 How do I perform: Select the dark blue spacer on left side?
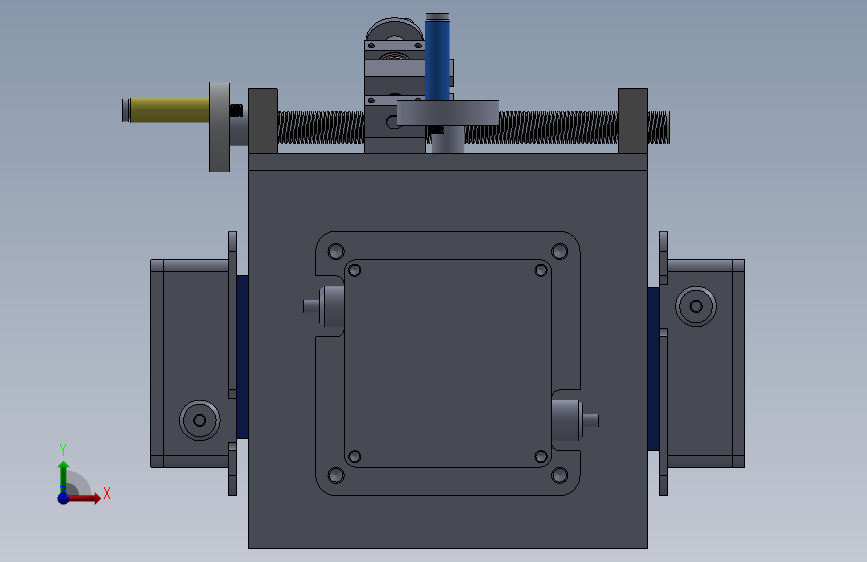coord(242,357)
